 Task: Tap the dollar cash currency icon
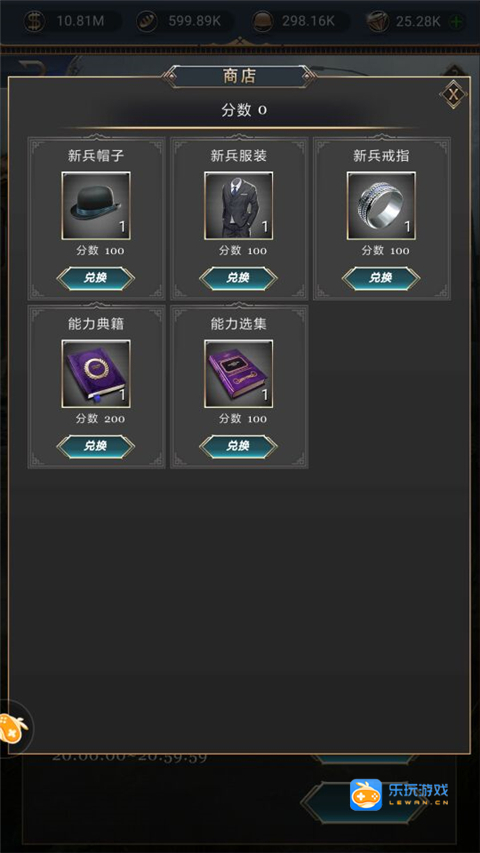pos(35,22)
